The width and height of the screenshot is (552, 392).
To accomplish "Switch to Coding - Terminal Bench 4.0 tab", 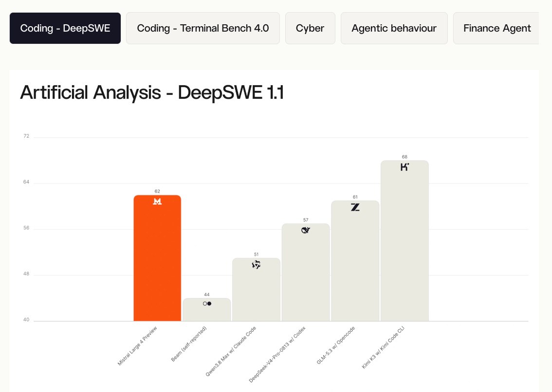I will [x=203, y=28].
